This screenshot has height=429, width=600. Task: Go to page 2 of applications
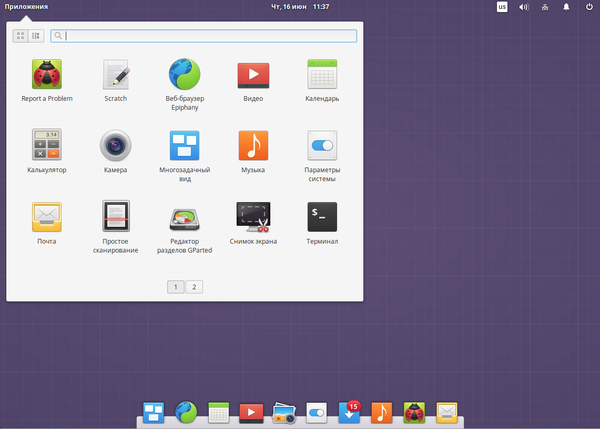pos(193,287)
